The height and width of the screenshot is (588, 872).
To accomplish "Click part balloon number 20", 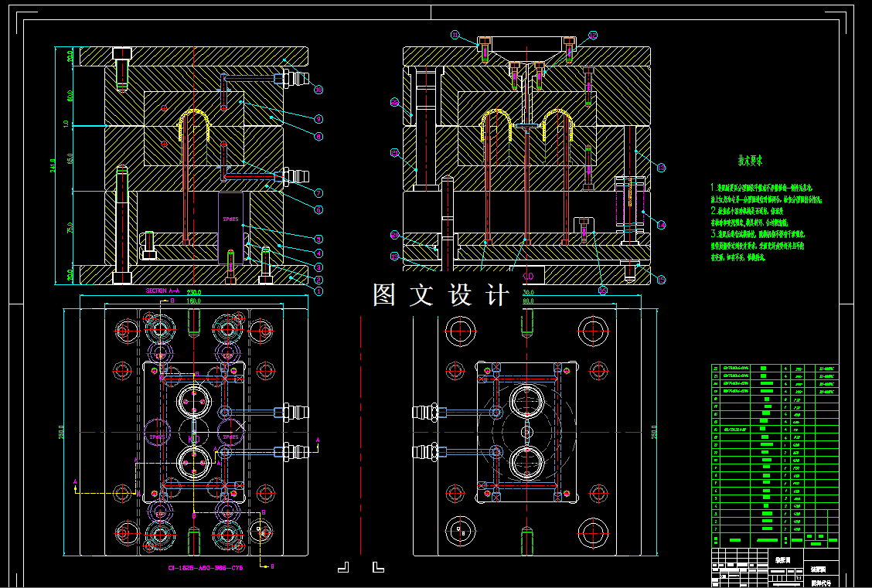I will pyautogui.click(x=394, y=235).
